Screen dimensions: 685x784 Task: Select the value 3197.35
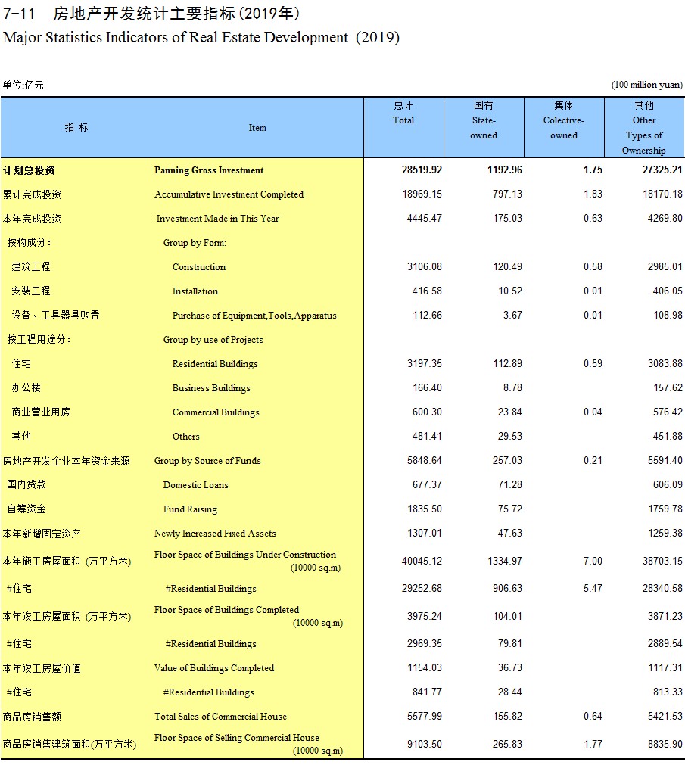click(x=425, y=364)
